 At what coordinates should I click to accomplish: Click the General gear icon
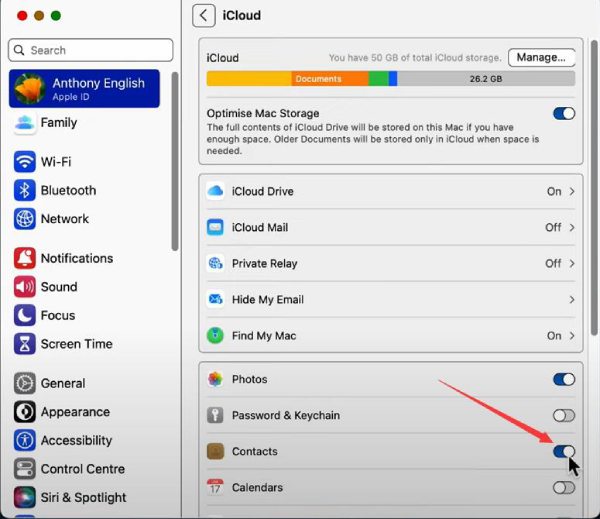tap(24, 383)
